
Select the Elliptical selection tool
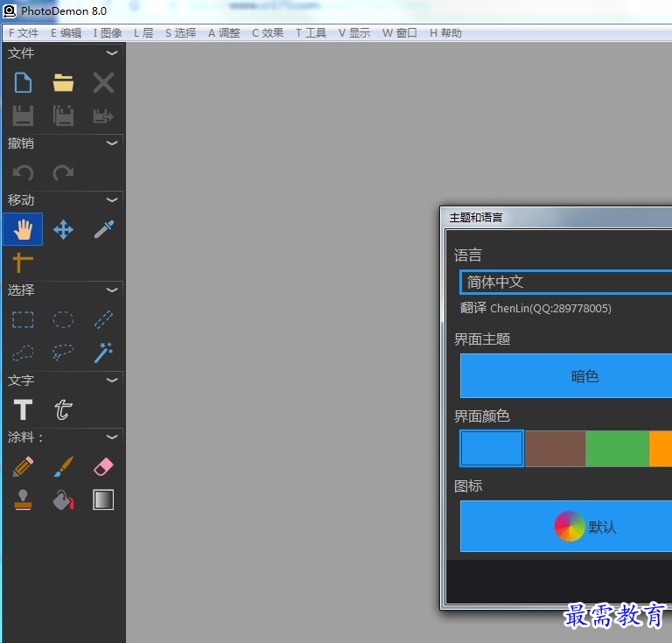coord(63,319)
